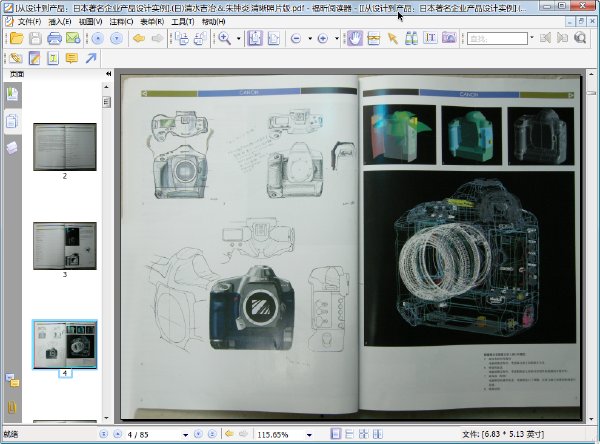Open the 文件(F) menu
This screenshot has width=600, height=444.
point(29,22)
